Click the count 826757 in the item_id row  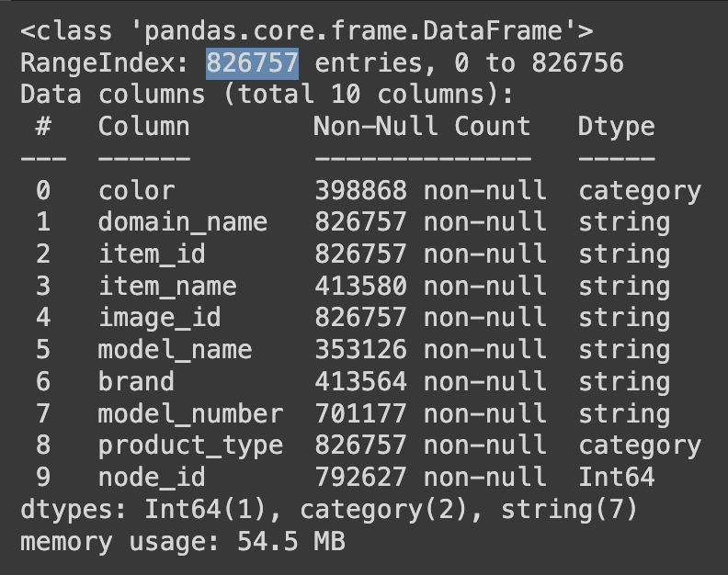click(x=360, y=254)
